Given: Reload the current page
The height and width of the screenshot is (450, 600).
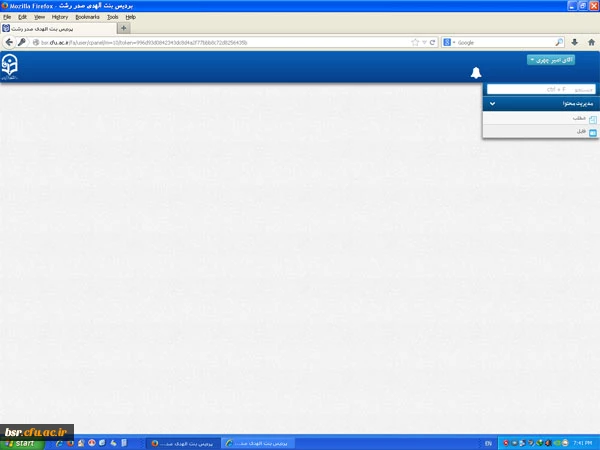Looking at the screenshot, I should coord(432,43).
